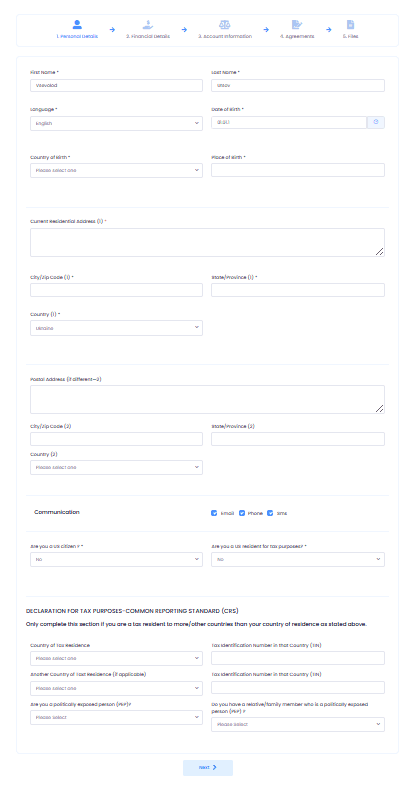This screenshot has height=788, width=412.
Task: Click the Personal Details person icon
Action: (x=77, y=25)
